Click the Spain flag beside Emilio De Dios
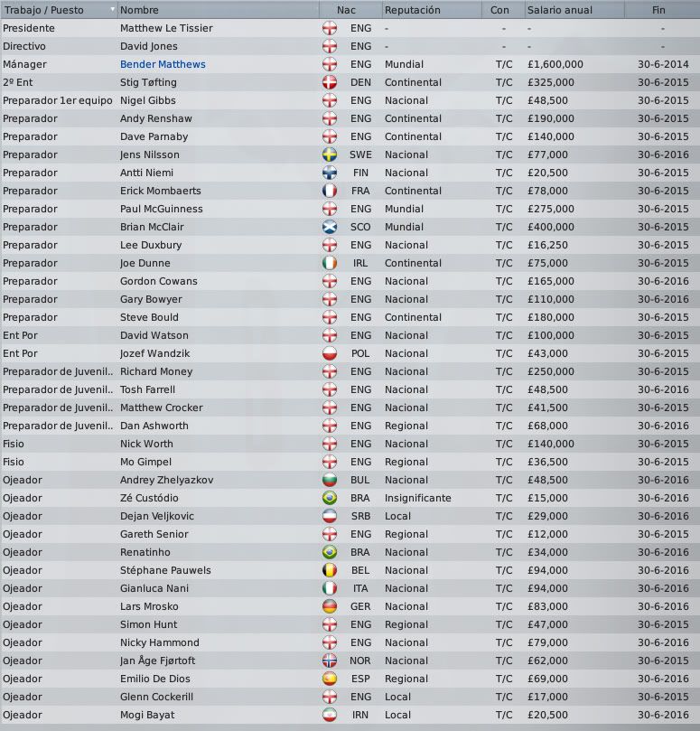Image resolution: width=700 pixels, height=731 pixels. click(x=330, y=679)
